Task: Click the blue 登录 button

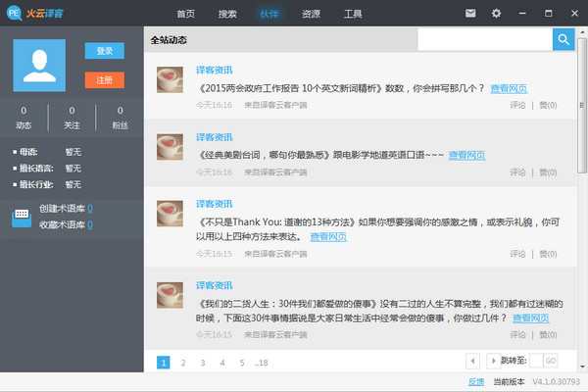Action: [x=105, y=51]
